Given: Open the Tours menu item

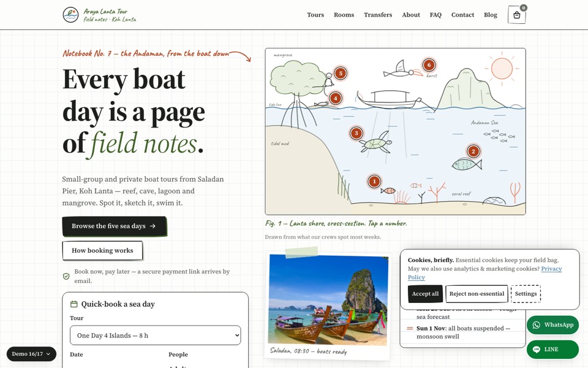Looking at the screenshot, I should 315,15.
